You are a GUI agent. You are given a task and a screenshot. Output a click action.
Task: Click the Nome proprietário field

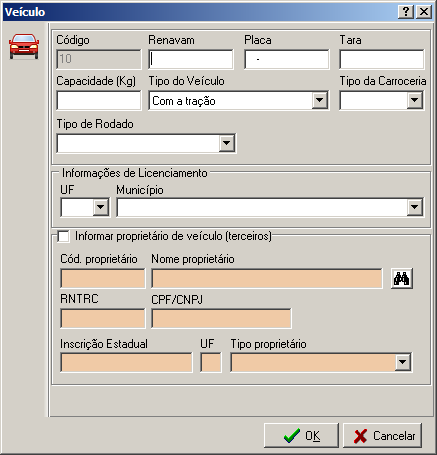point(267,278)
